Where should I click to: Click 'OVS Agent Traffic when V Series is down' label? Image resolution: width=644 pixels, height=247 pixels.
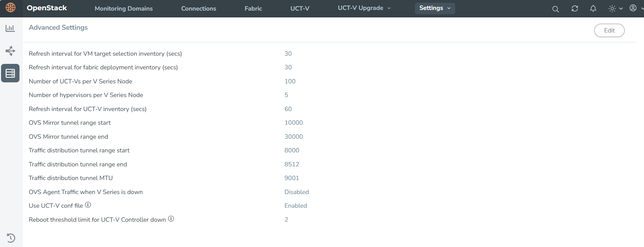tap(86, 192)
